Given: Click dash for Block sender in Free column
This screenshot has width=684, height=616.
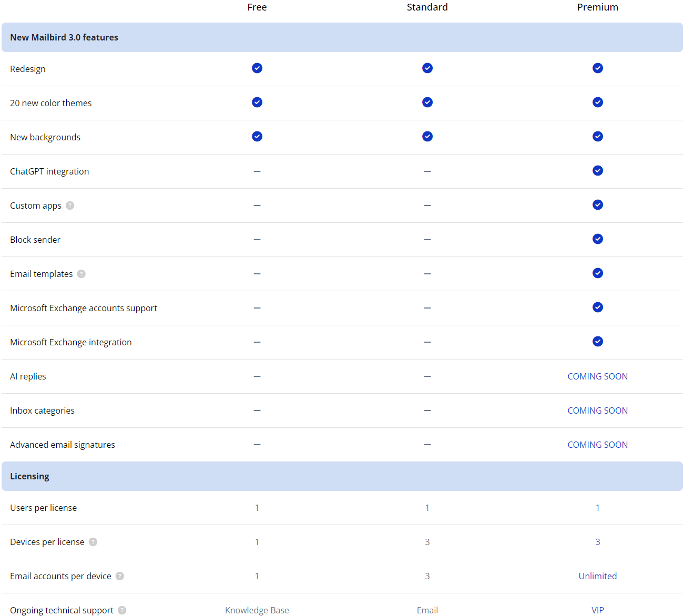Looking at the screenshot, I should (x=257, y=240).
